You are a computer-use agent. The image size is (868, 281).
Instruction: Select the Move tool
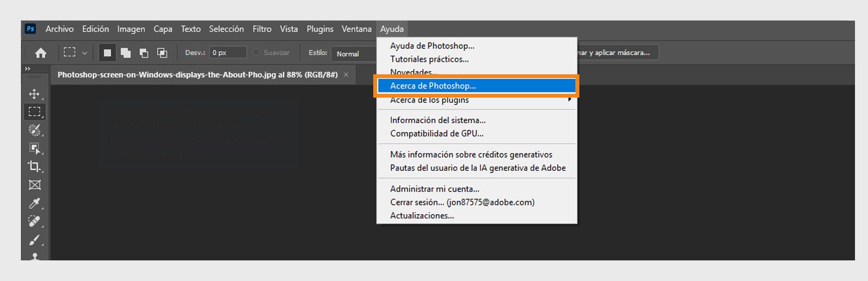pyautogui.click(x=35, y=94)
